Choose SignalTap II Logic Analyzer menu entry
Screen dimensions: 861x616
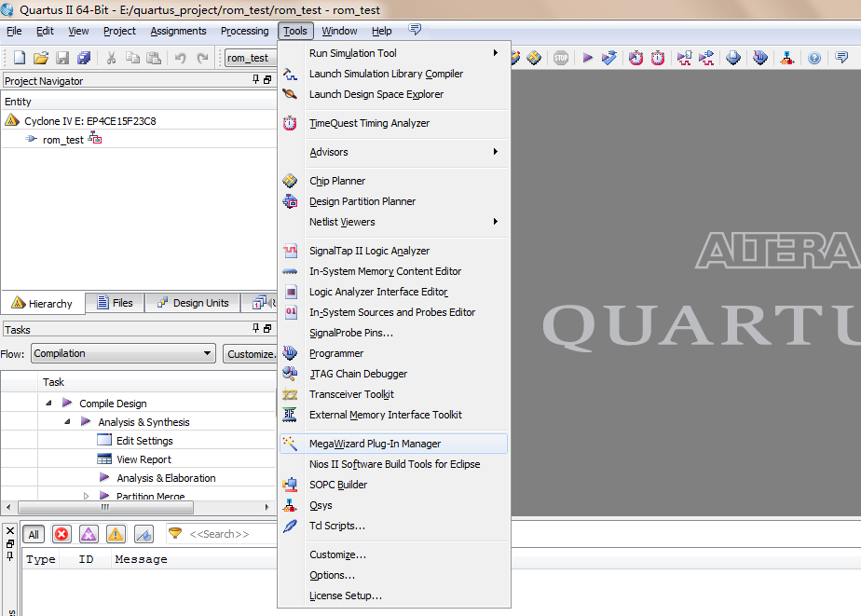pyautogui.click(x=394, y=251)
